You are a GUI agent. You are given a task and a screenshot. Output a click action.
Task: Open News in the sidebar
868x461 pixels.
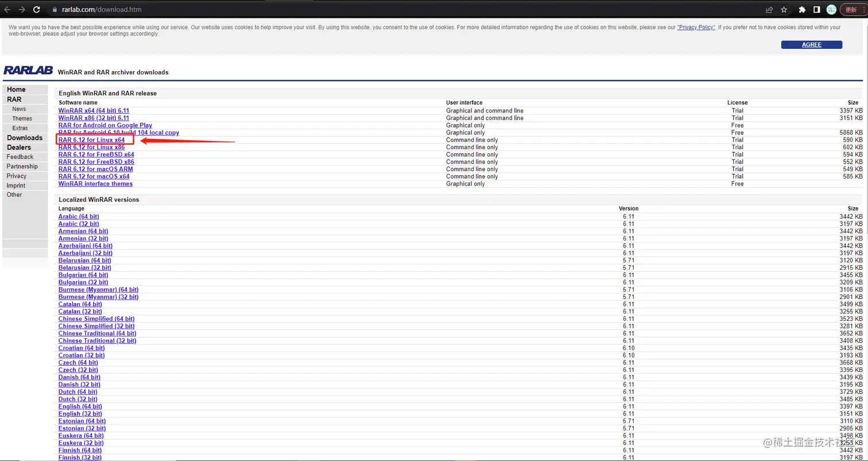point(19,109)
